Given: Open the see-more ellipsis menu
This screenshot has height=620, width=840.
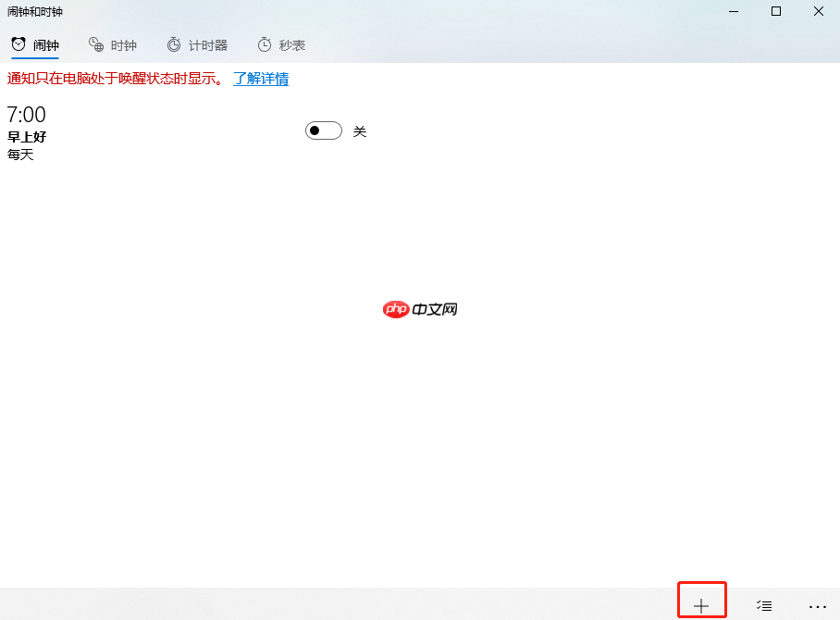Looking at the screenshot, I should click(818, 604).
